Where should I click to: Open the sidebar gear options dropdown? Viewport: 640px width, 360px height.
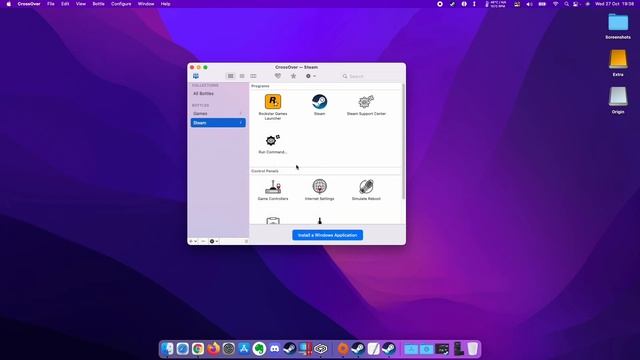pyautogui.click(x=214, y=241)
